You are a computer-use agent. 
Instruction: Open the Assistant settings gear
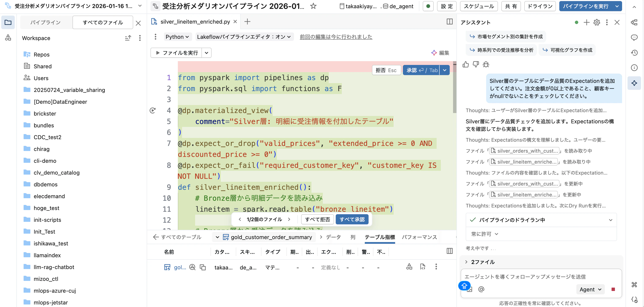point(597,22)
